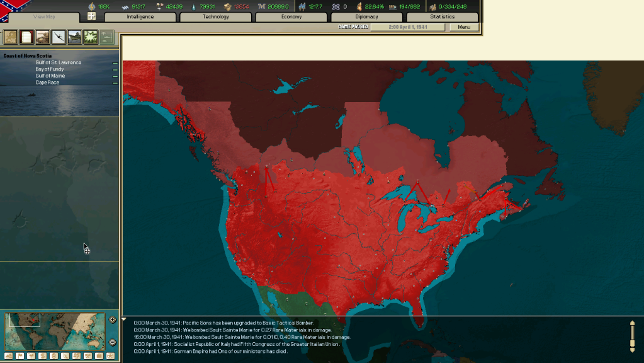Select Gulf of Maine sea zone
644x363 pixels.
pos(50,76)
